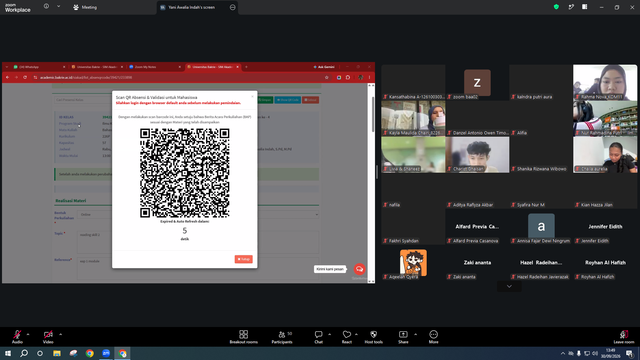Click Realisasi Materi heading
The image size is (640, 360).
(71, 201)
